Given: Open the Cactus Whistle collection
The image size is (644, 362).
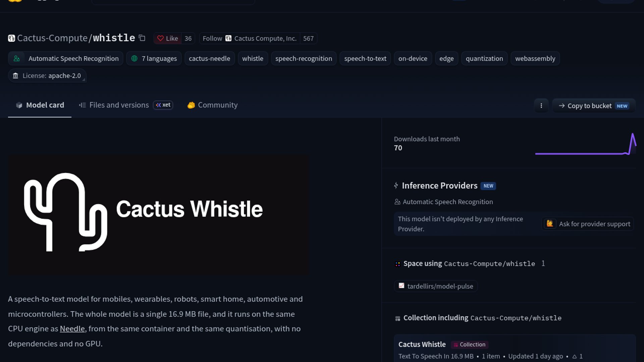Looking at the screenshot, I should coord(422,344).
